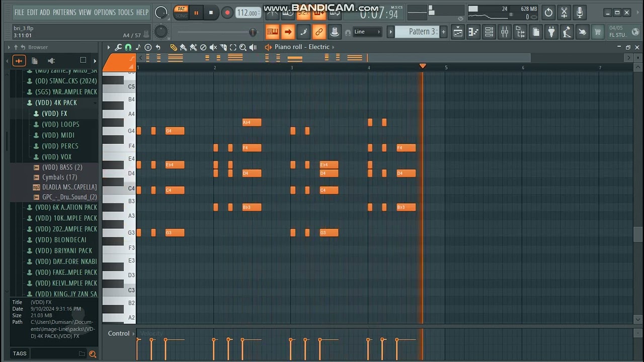644x362 pixels.
Task: Open the EDIT menu
Action: (32, 12)
